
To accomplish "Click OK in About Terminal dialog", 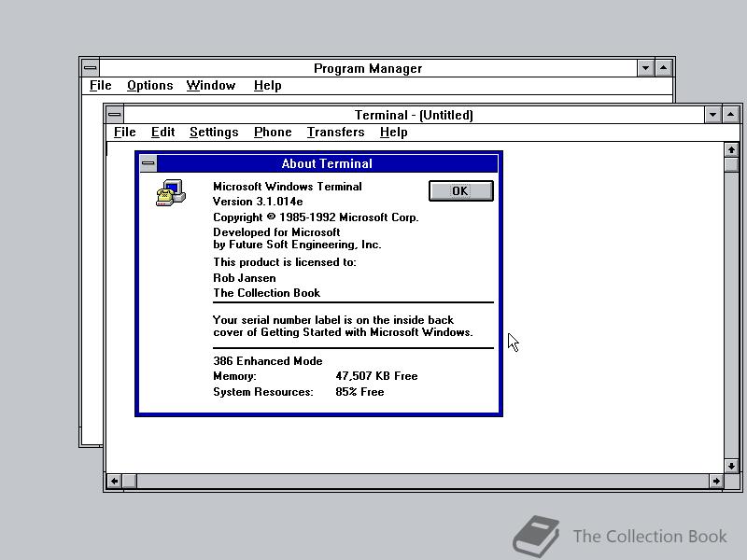I will (460, 191).
